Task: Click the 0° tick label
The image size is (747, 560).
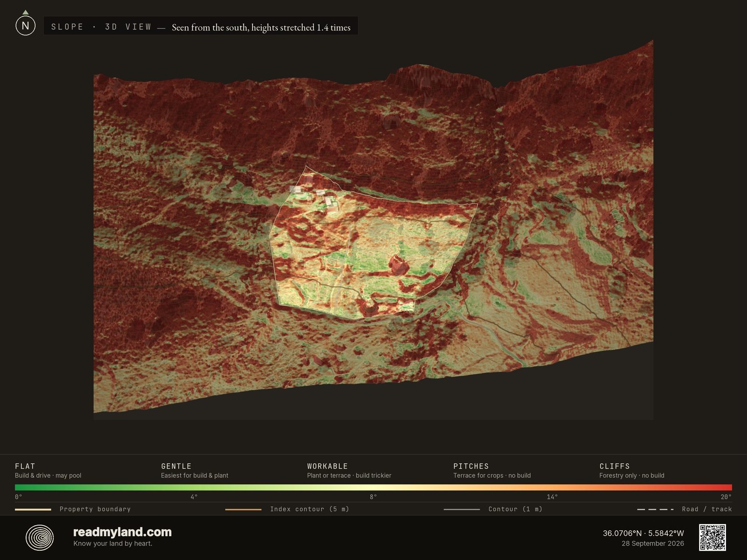Action: coord(19,497)
